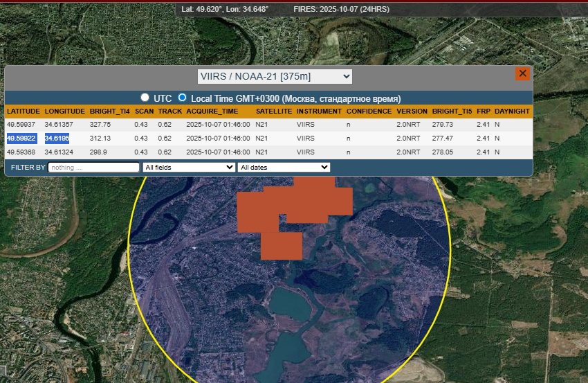Select Local Time GMT+0300 radio button
The image size is (588, 383).
[x=183, y=98]
